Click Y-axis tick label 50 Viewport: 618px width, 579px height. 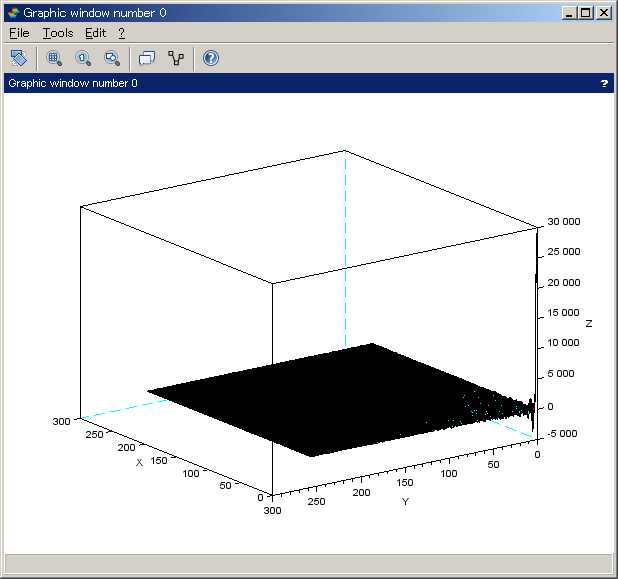(x=493, y=464)
